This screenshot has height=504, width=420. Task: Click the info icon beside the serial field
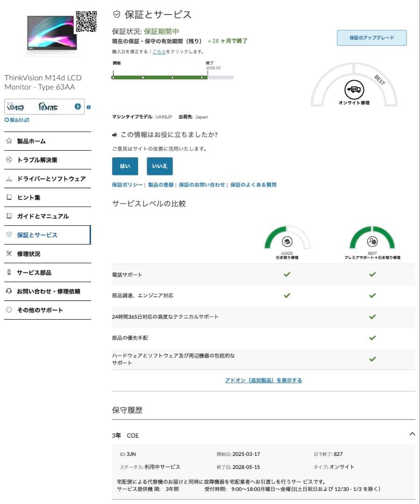(x=89, y=107)
